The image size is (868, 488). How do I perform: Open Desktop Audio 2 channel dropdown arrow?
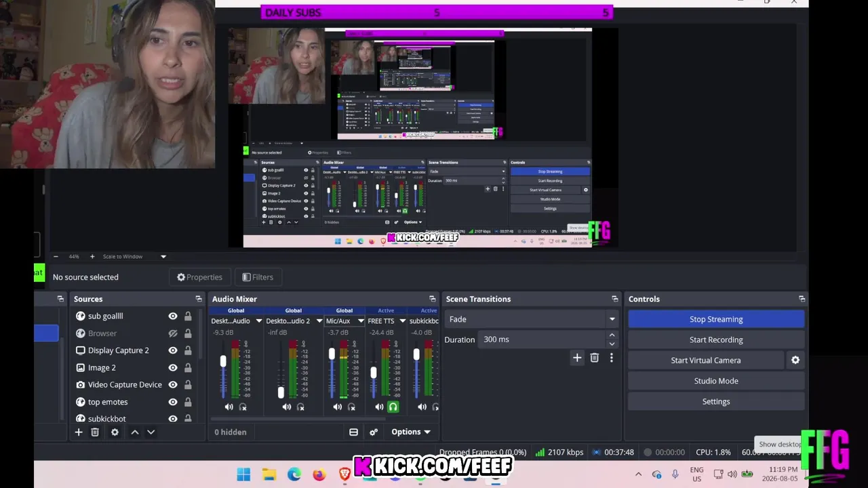(x=319, y=321)
